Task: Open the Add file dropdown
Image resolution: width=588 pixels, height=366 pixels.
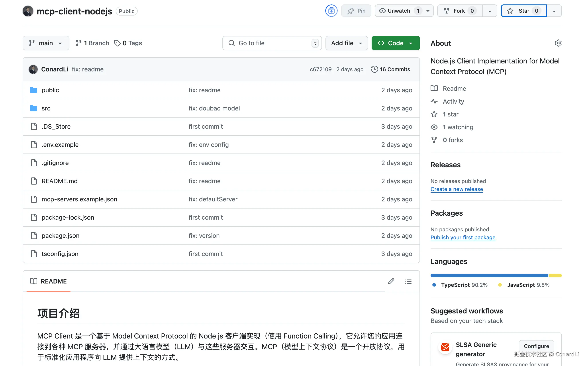Action: coord(346,43)
